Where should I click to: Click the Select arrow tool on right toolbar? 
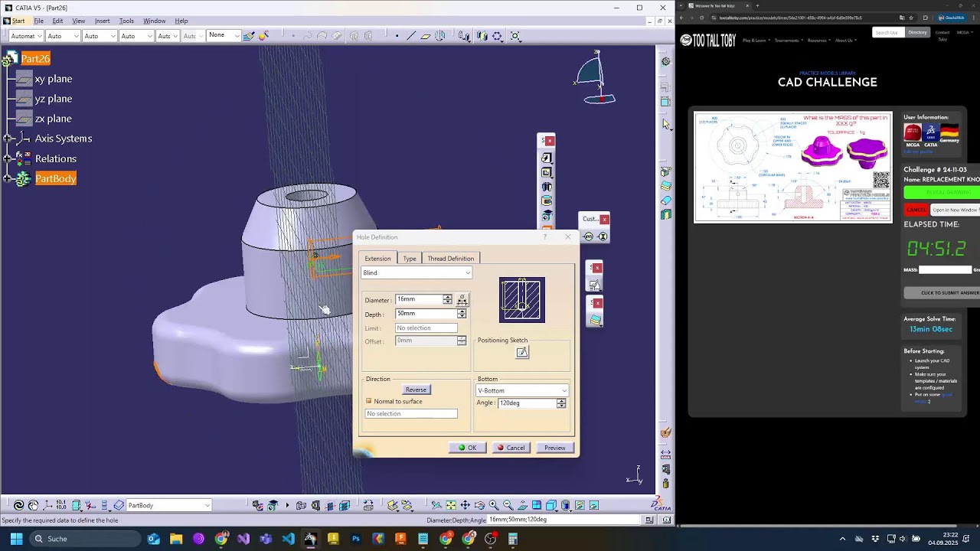tap(666, 124)
